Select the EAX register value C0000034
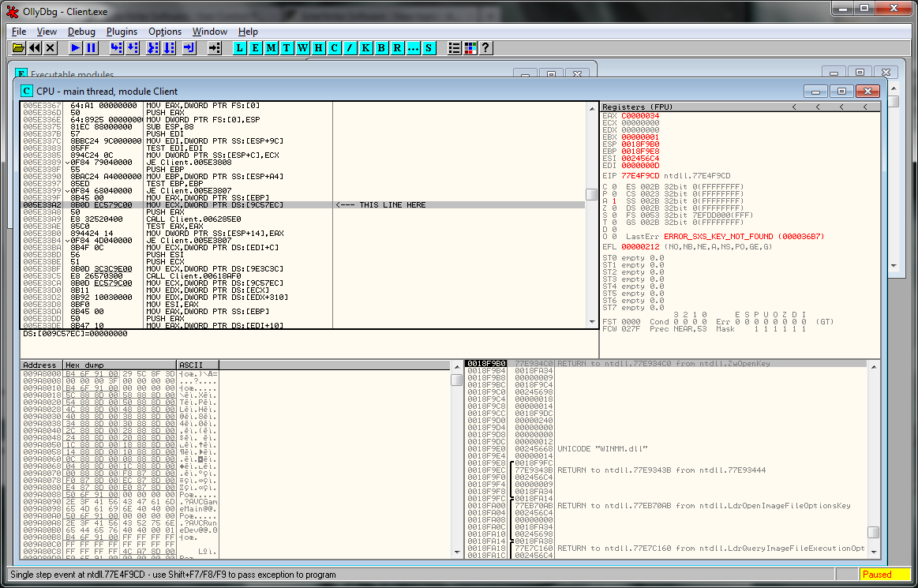Image resolution: width=918 pixels, height=588 pixels. 640,116
